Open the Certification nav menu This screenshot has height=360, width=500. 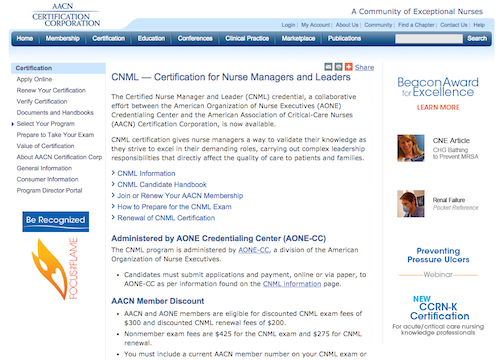tap(109, 38)
